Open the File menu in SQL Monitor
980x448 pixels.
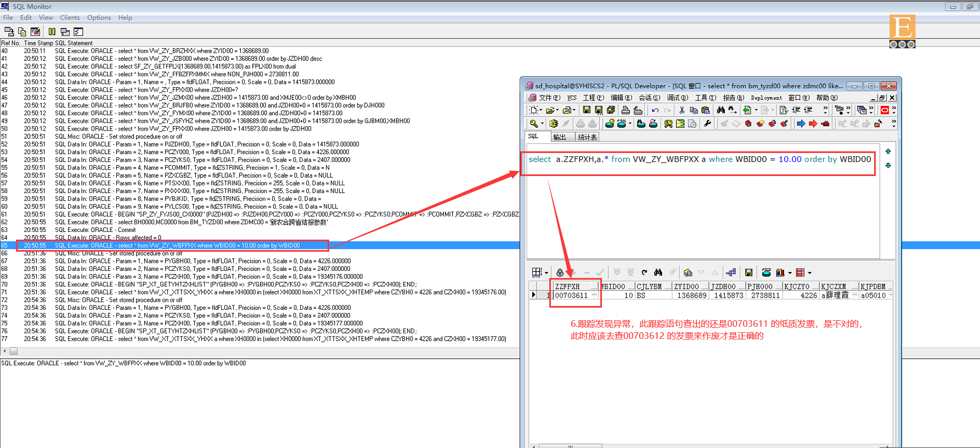pyautogui.click(x=8, y=18)
